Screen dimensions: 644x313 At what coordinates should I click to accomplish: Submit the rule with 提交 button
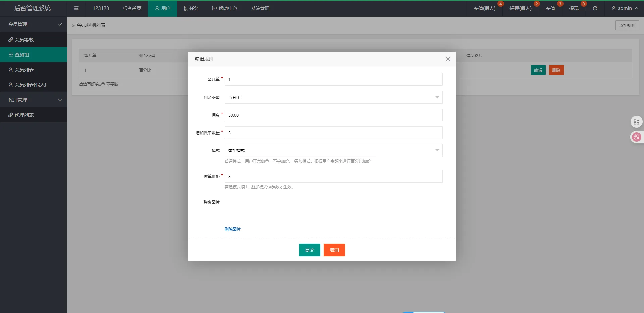(x=309, y=250)
